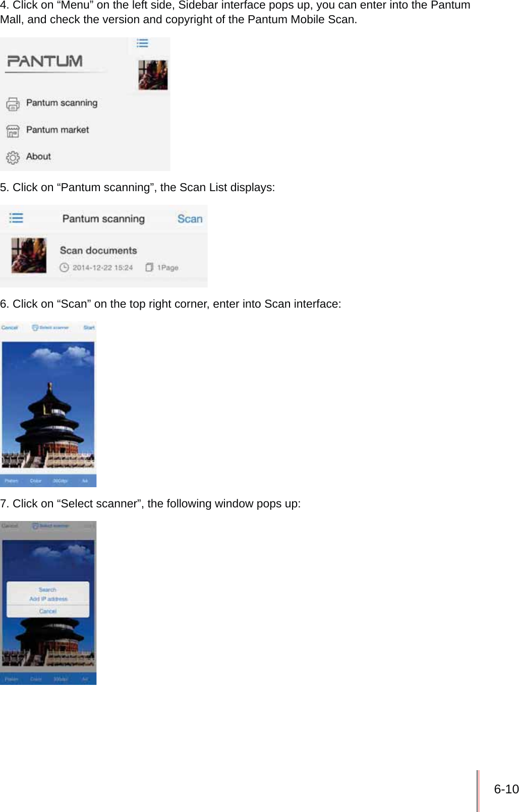Screen dimensions: 519x812
Task: Select Pantum market in the sidebar
Action: [x=57, y=130]
